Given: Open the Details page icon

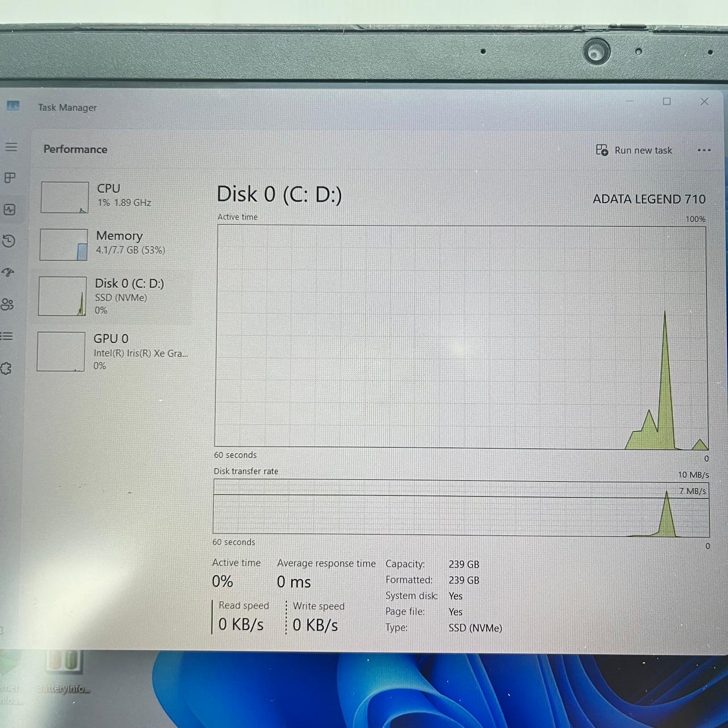Looking at the screenshot, I should (7, 336).
